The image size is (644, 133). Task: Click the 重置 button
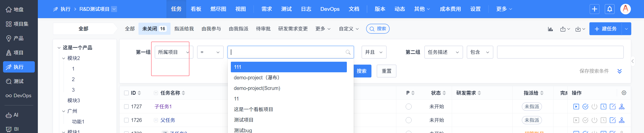tap(386, 71)
